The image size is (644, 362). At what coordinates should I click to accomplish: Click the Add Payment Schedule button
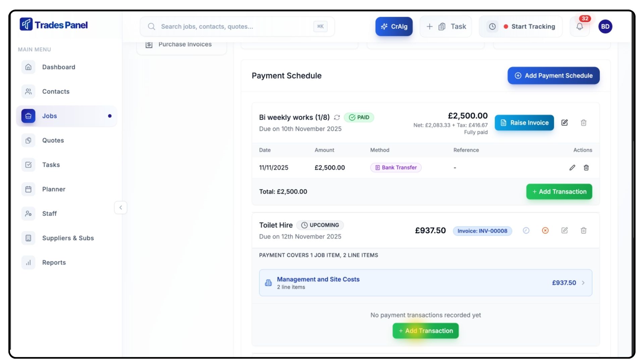tap(553, 76)
